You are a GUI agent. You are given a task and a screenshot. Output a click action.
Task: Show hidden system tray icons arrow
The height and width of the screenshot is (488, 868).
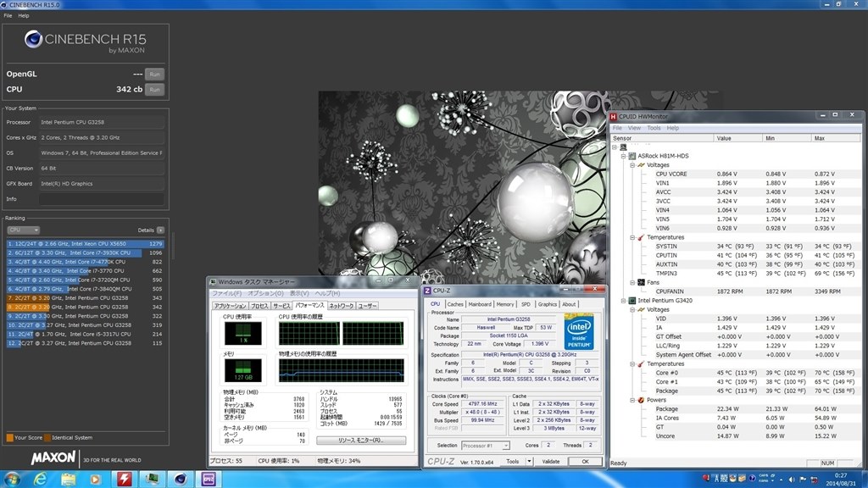pos(782,480)
